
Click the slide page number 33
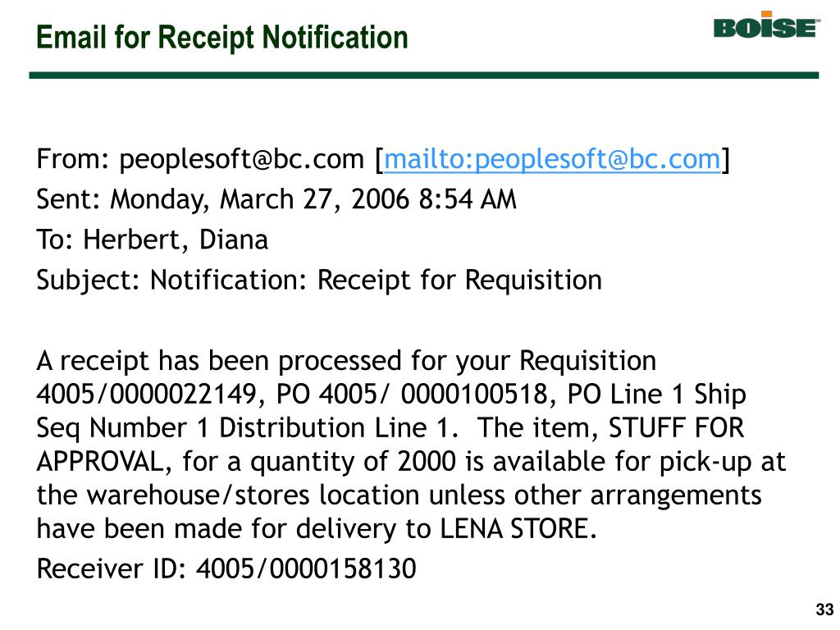[x=824, y=609]
